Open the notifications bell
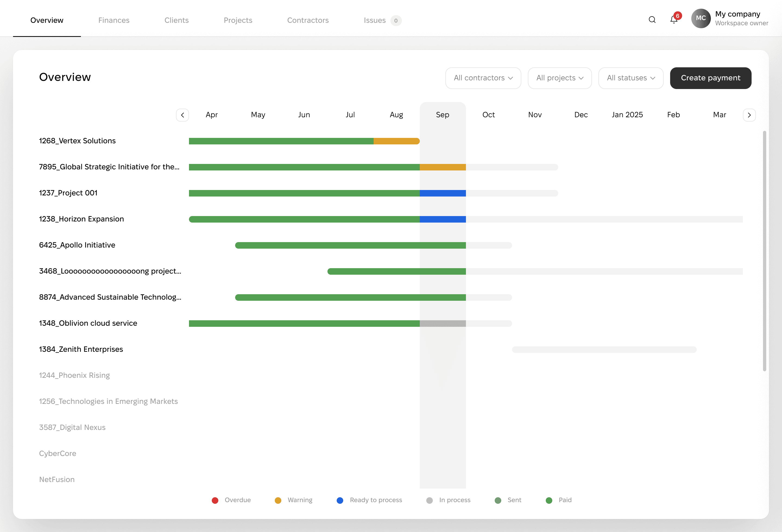782x532 pixels. click(x=674, y=20)
